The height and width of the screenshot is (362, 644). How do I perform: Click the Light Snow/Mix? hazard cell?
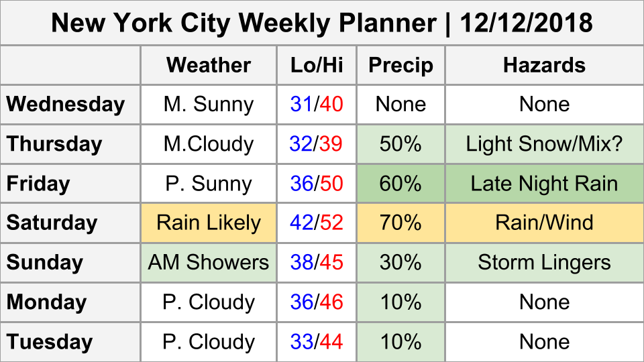tap(544, 144)
